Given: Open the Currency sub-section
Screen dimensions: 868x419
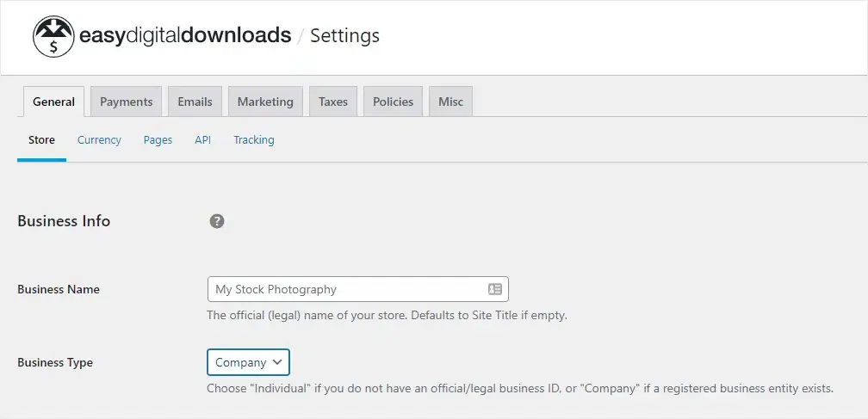Looking at the screenshot, I should click(99, 139).
